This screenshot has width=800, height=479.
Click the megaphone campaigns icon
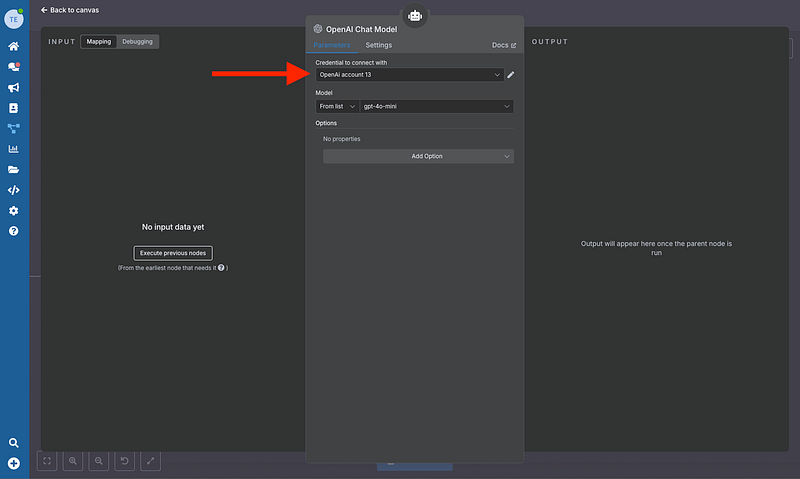(x=14, y=88)
